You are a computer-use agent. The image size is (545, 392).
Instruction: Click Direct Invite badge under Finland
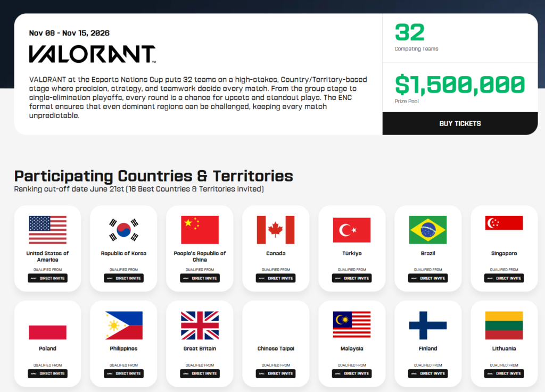(x=428, y=373)
